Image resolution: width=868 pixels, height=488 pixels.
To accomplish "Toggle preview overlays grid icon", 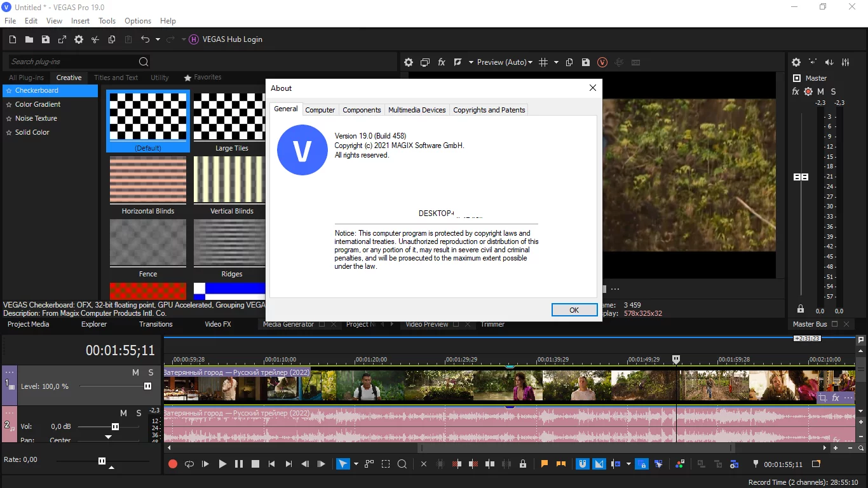I will coord(543,62).
